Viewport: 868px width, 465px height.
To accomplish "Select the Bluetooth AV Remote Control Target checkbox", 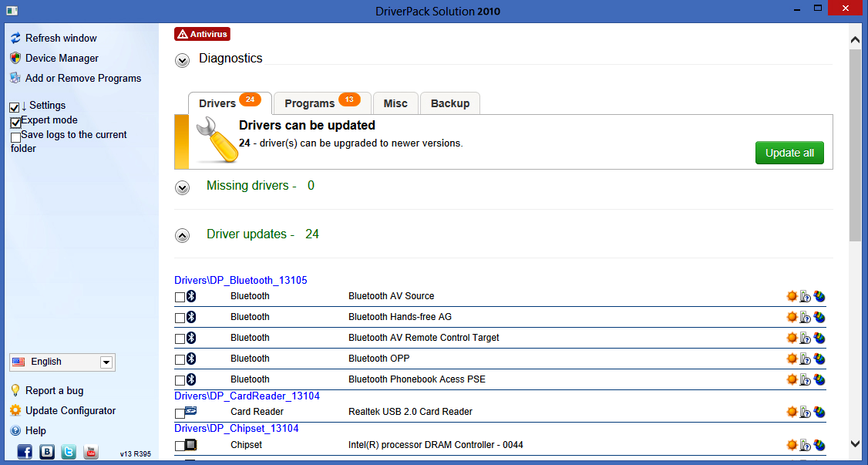I will pyautogui.click(x=180, y=339).
